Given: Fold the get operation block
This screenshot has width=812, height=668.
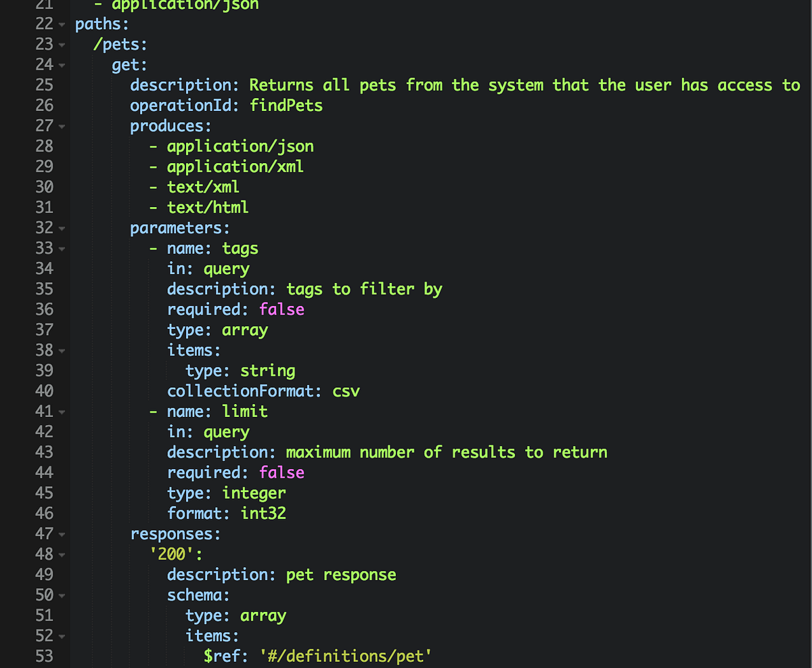Looking at the screenshot, I should (x=61, y=66).
